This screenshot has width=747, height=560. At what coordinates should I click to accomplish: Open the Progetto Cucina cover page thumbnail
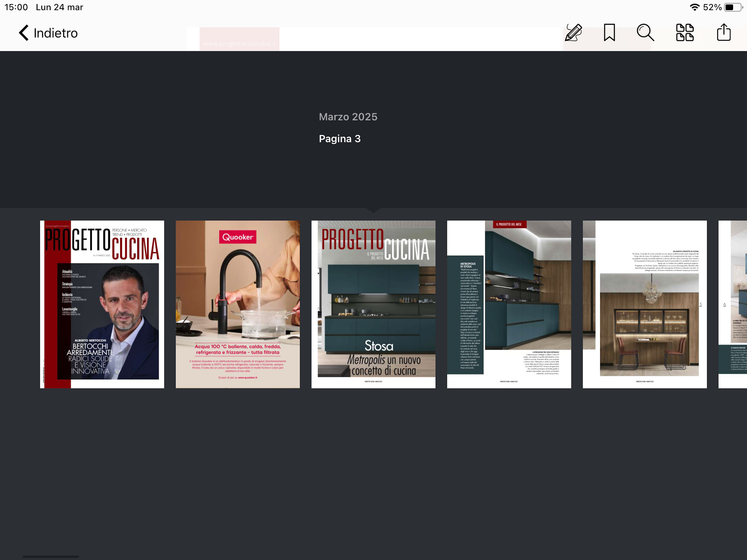(102, 304)
